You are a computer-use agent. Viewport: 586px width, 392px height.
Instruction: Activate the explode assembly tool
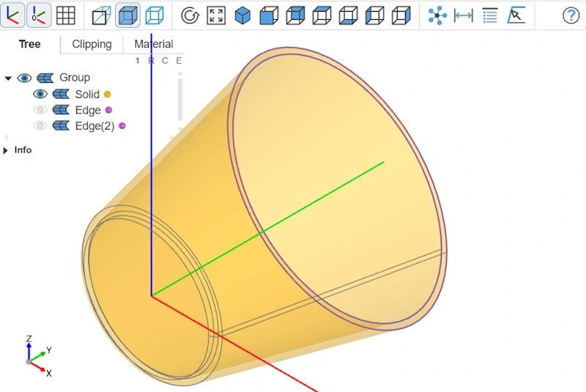click(437, 15)
